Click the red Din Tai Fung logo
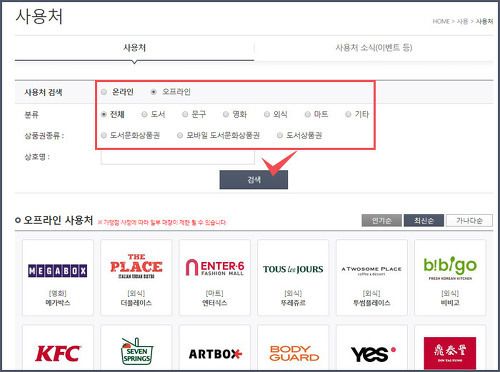 pyautogui.click(x=450, y=353)
